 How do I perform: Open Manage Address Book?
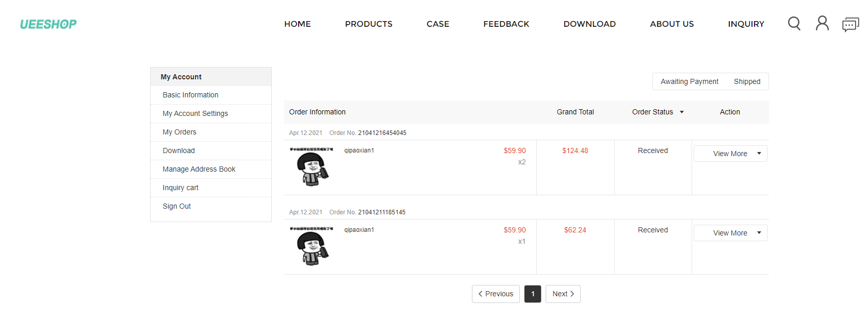pos(199,169)
